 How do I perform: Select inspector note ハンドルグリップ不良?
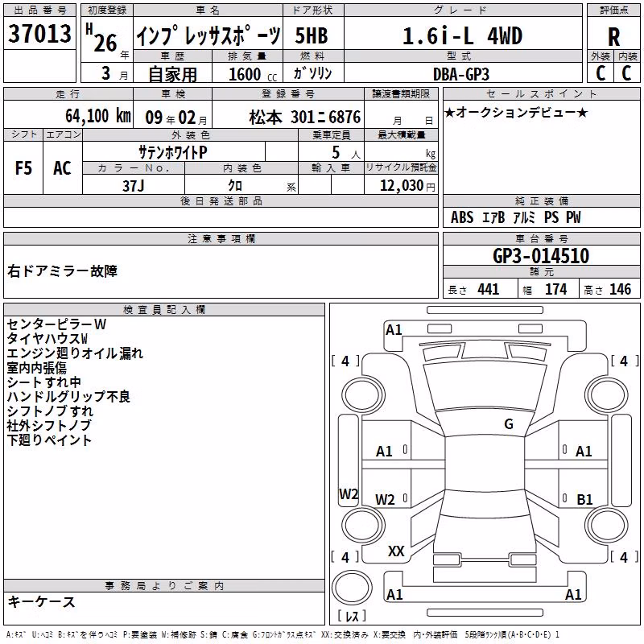click(68, 396)
